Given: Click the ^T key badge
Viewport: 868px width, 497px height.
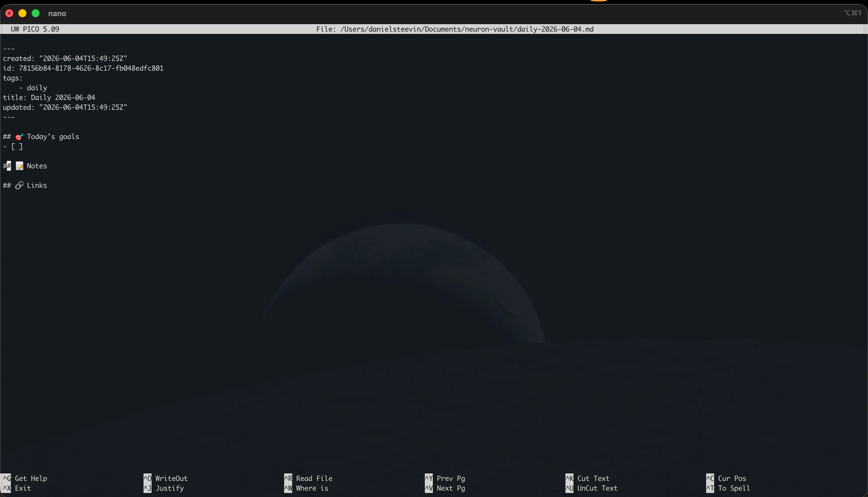Looking at the screenshot, I should [710, 488].
